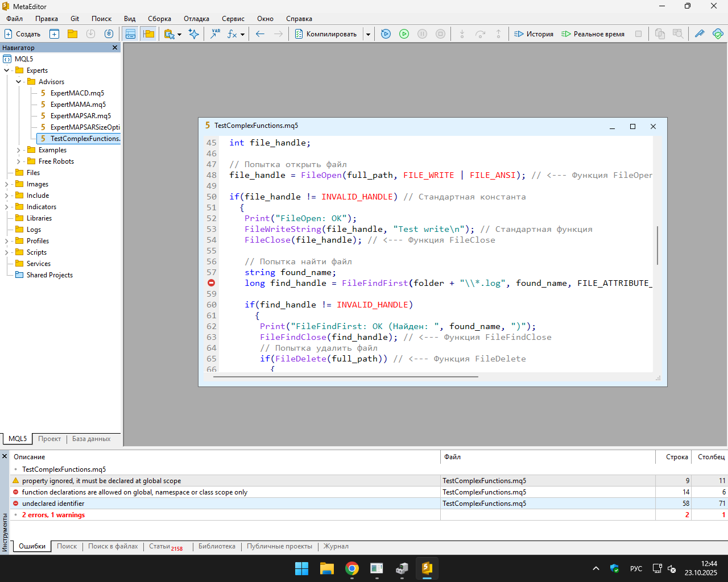
Task: Click the История profiling button
Action: pyautogui.click(x=533, y=34)
